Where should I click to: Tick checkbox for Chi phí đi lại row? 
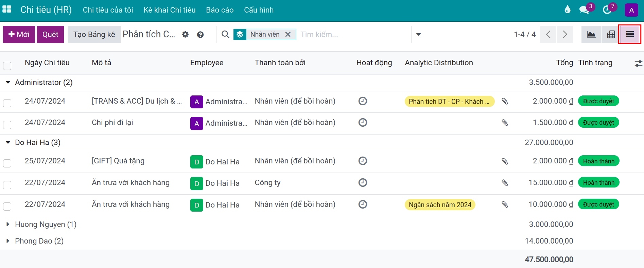tap(7, 125)
